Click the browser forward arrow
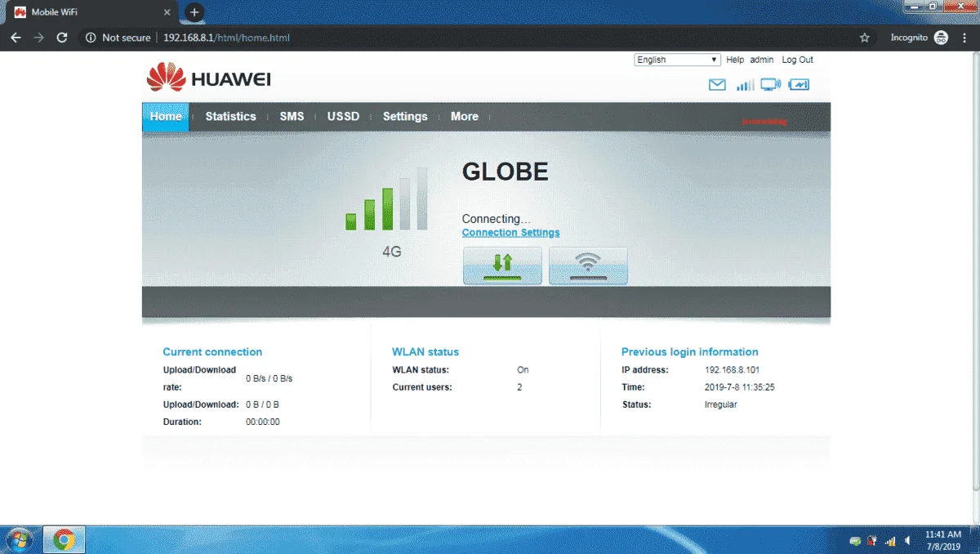This screenshot has height=554, width=980. [x=38, y=38]
